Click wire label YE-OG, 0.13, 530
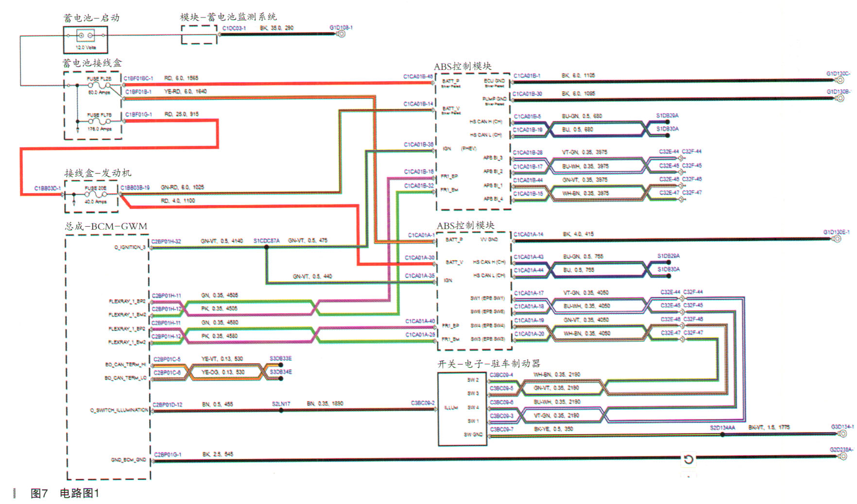 pos(223,372)
